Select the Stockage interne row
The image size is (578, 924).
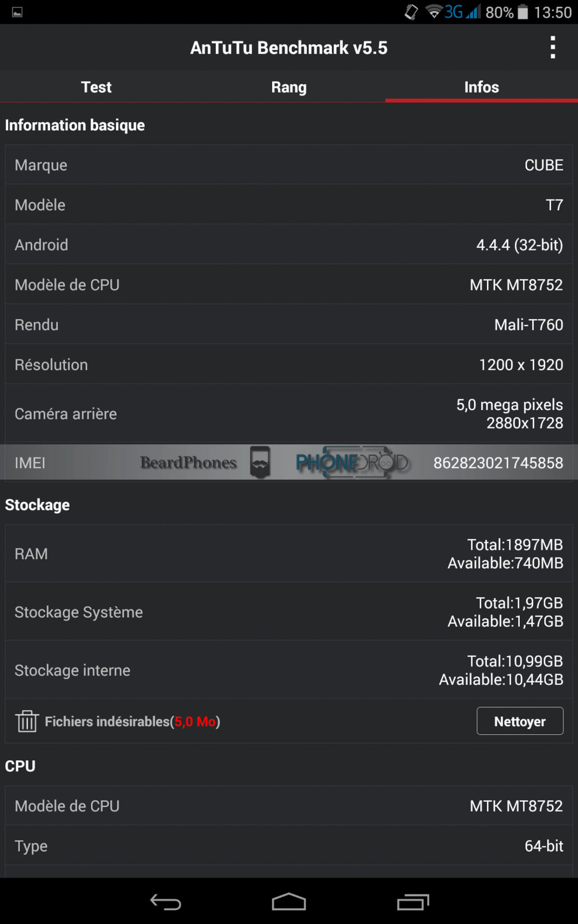pyautogui.click(x=289, y=670)
